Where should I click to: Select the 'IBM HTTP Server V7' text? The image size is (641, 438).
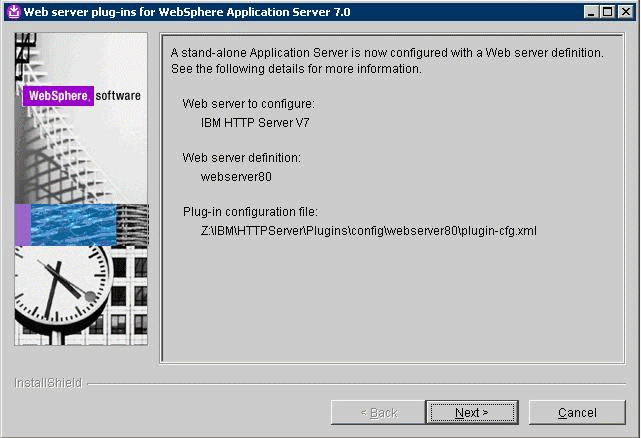255,123
